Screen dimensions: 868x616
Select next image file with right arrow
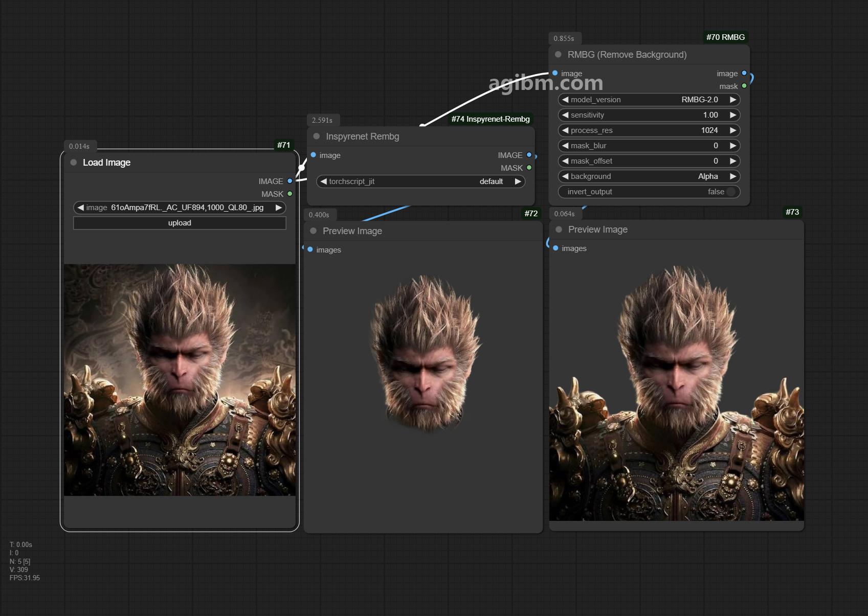(x=279, y=208)
